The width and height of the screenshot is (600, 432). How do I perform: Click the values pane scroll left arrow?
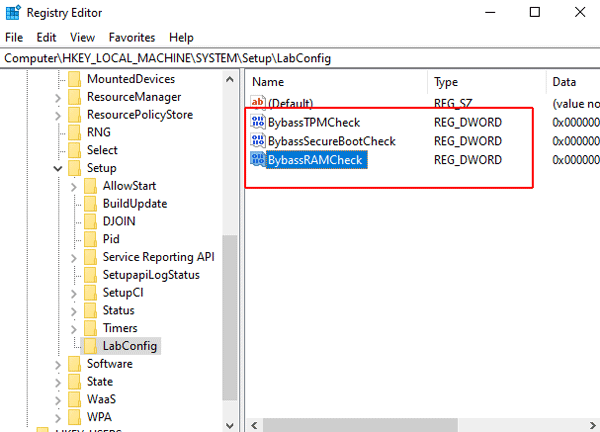coord(254,425)
